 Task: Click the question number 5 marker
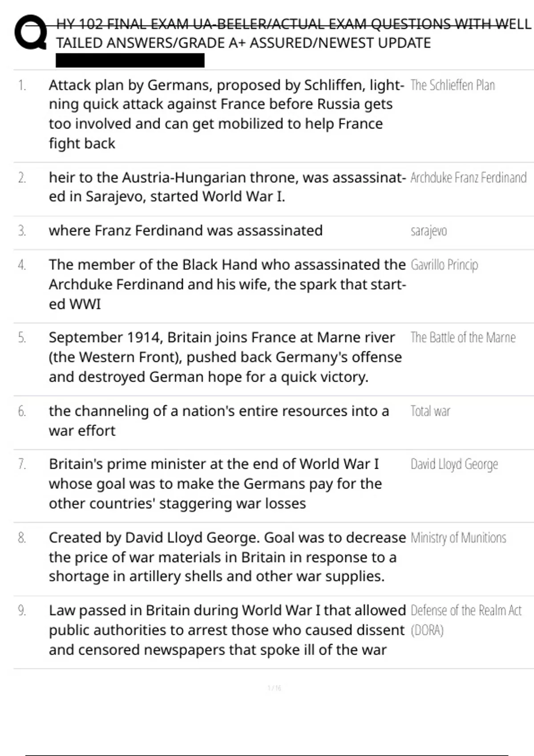click(22, 338)
